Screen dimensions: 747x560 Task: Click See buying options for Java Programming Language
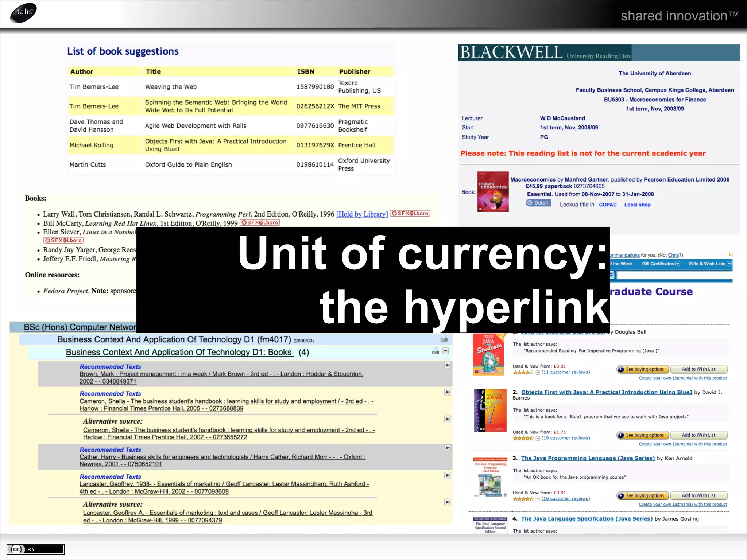pos(643,496)
